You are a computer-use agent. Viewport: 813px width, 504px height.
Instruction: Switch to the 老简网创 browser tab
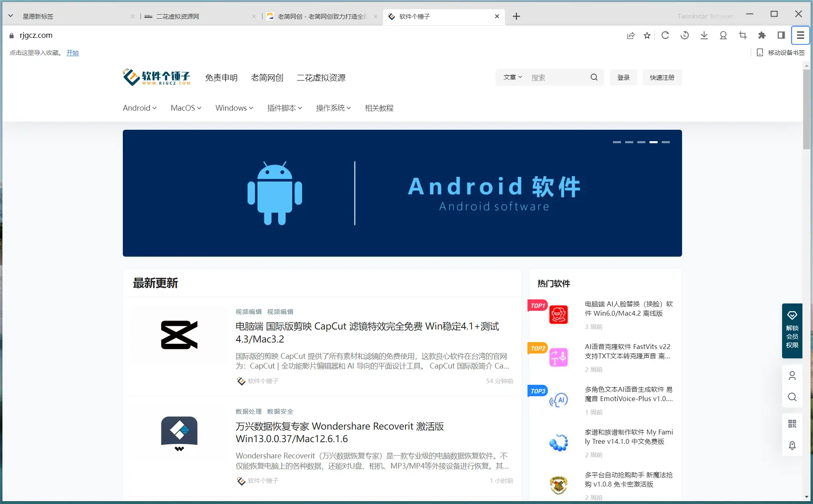[321, 16]
